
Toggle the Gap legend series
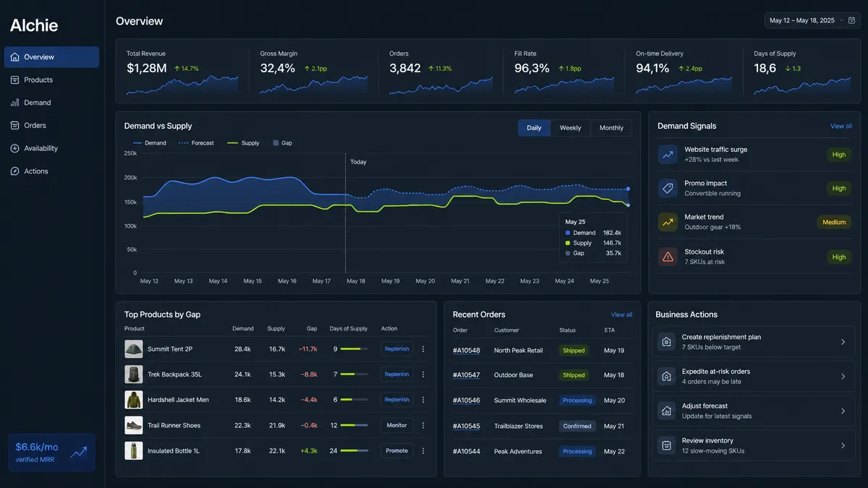(283, 143)
